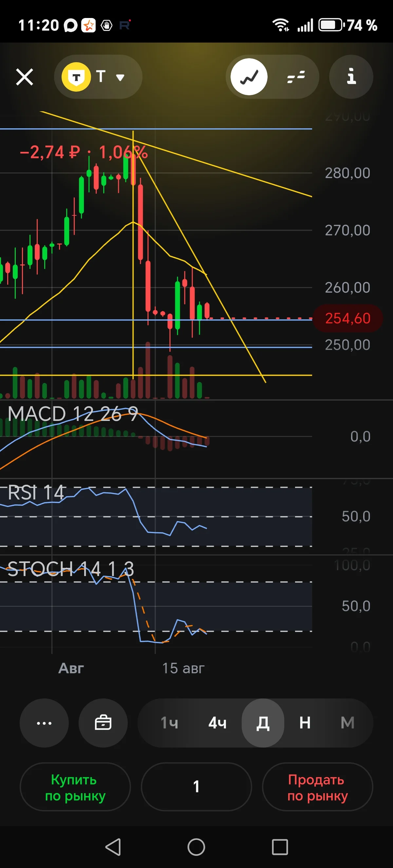The width and height of the screenshot is (393, 868).
Task: Tap the Android home navigation button
Action: click(196, 847)
